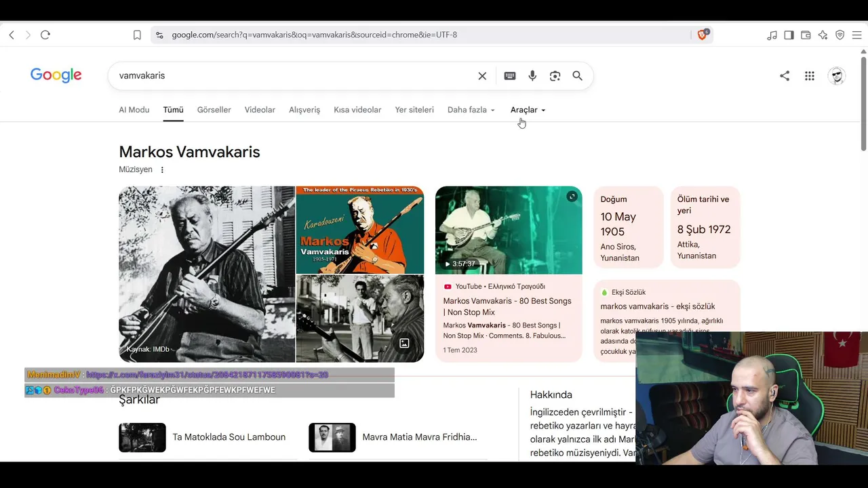
Task: Expand the Daha fazla dropdown
Action: 471,110
